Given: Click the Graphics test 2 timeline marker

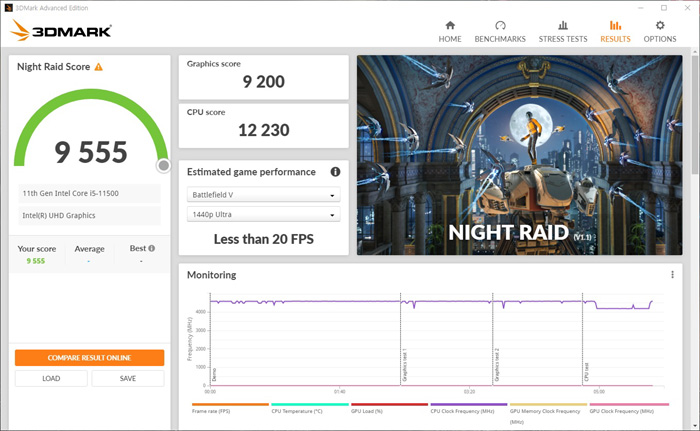Looking at the screenshot, I should (x=496, y=365).
